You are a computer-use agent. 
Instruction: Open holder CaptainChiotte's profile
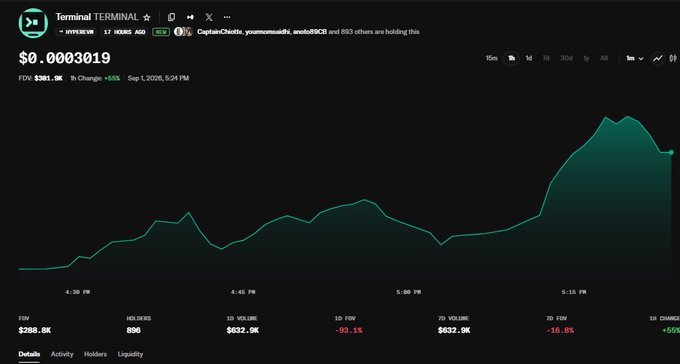219,32
